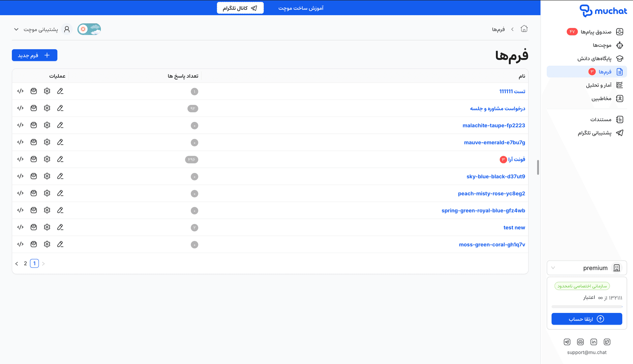Viewport: 633px width, 364px height.
Task: Click the عملیات column header
Action: click(x=57, y=76)
